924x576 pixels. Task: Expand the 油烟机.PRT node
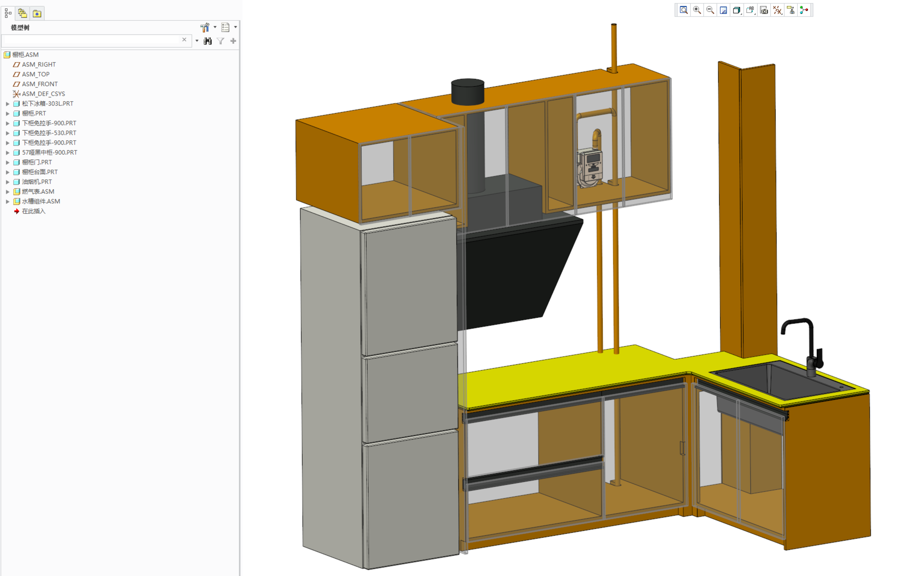(7, 182)
